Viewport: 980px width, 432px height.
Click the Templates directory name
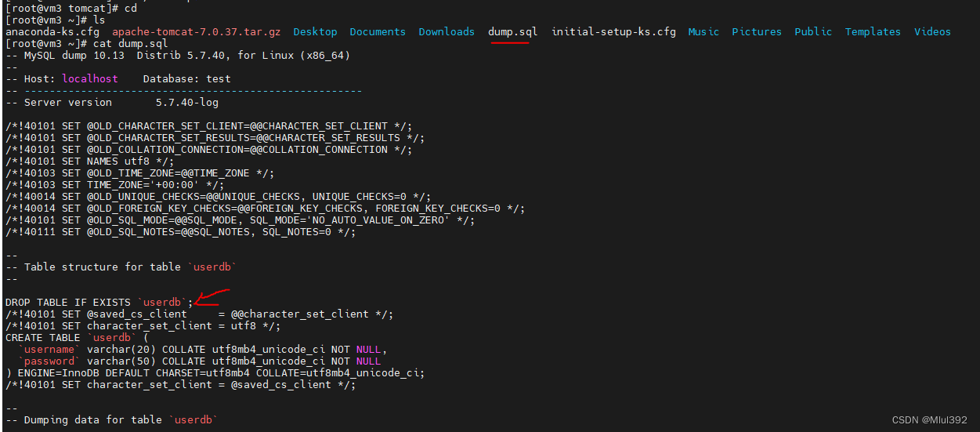(873, 31)
